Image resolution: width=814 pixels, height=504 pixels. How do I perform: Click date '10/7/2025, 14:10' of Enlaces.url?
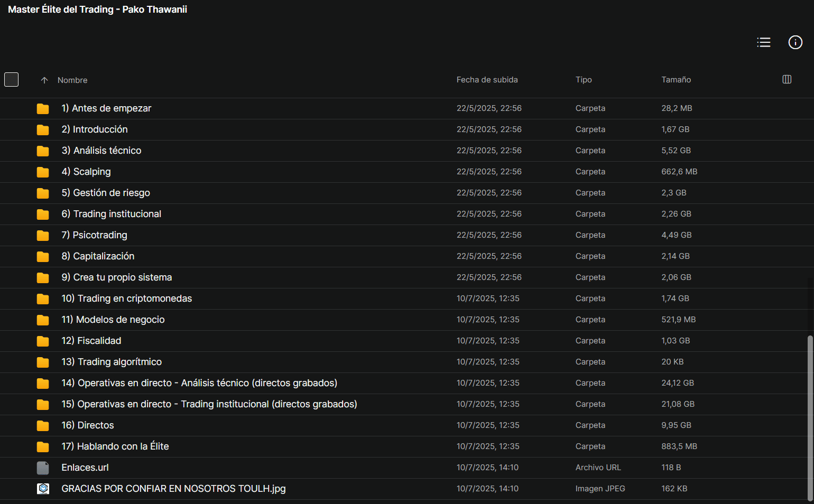[488, 468]
